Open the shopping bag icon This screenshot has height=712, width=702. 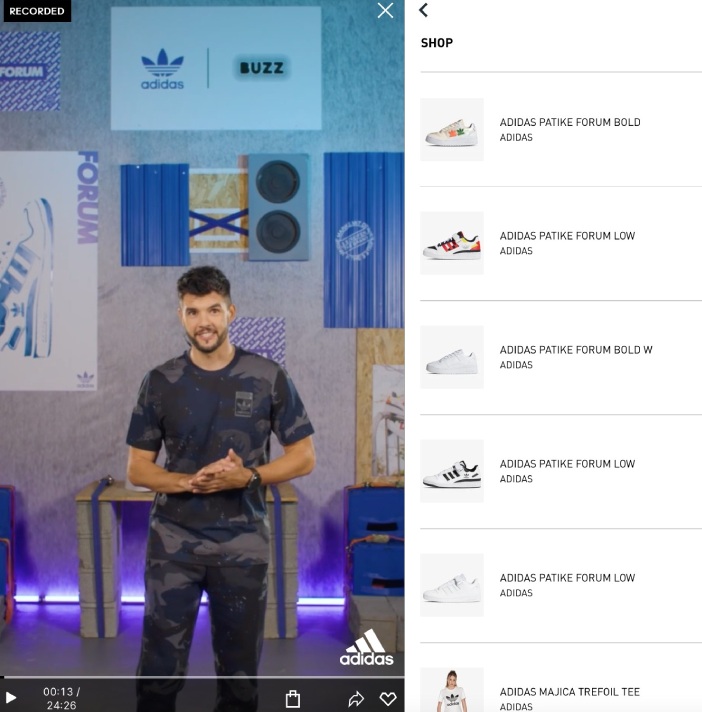click(293, 698)
